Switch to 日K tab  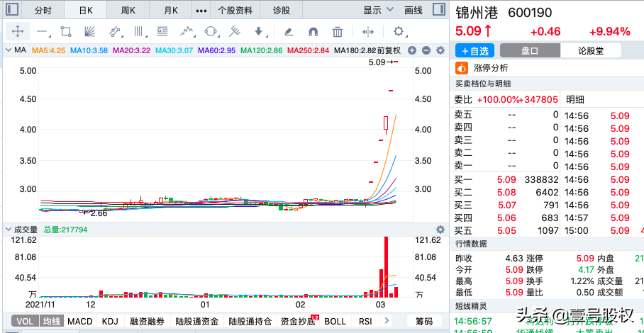86,10
